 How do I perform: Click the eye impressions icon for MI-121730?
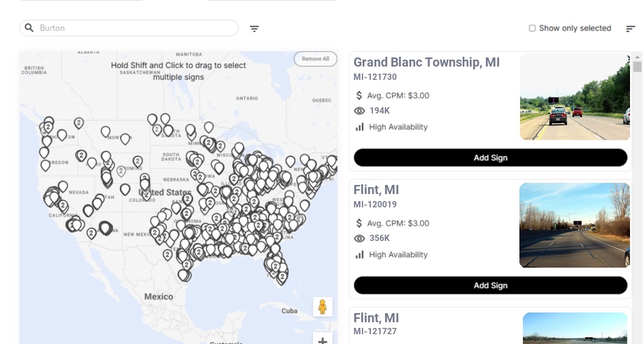pos(360,111)
